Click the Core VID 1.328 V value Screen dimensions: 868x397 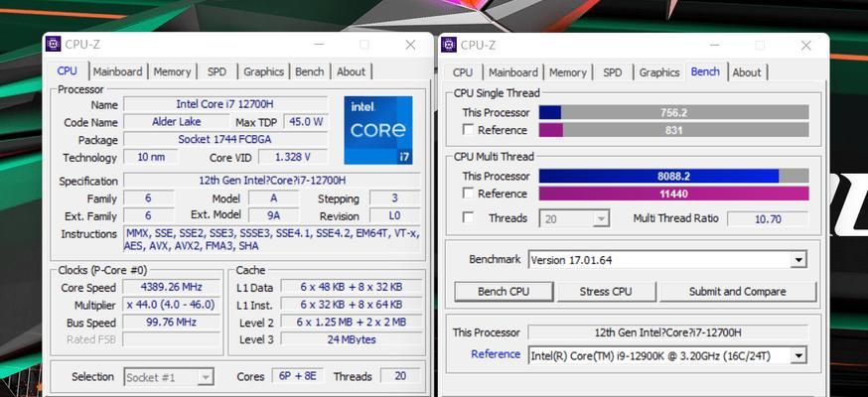293,157
